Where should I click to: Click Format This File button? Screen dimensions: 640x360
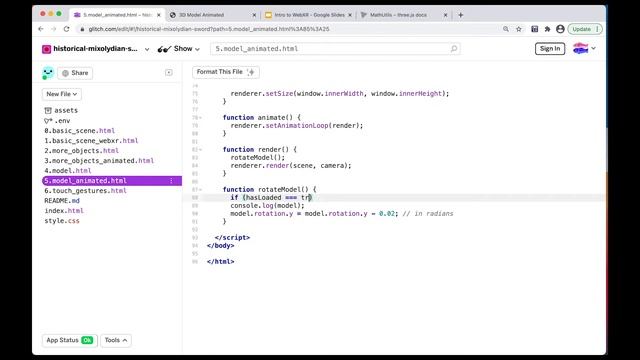pos(225,72)
